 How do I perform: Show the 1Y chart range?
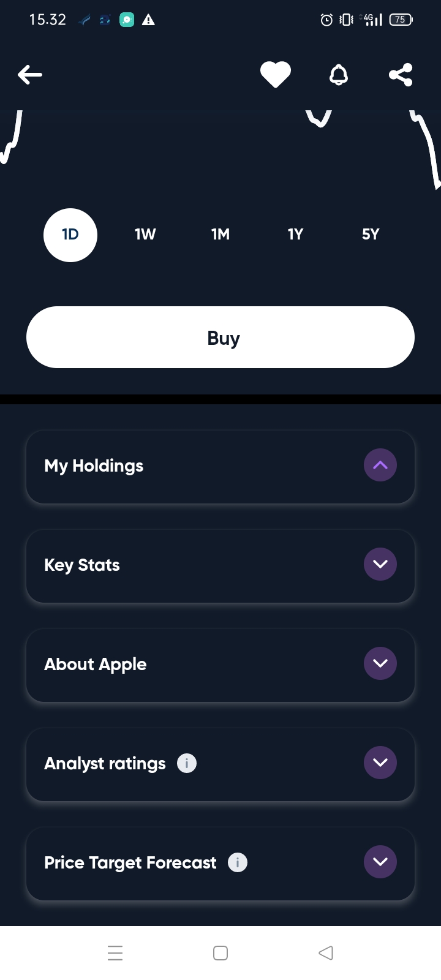295,235
